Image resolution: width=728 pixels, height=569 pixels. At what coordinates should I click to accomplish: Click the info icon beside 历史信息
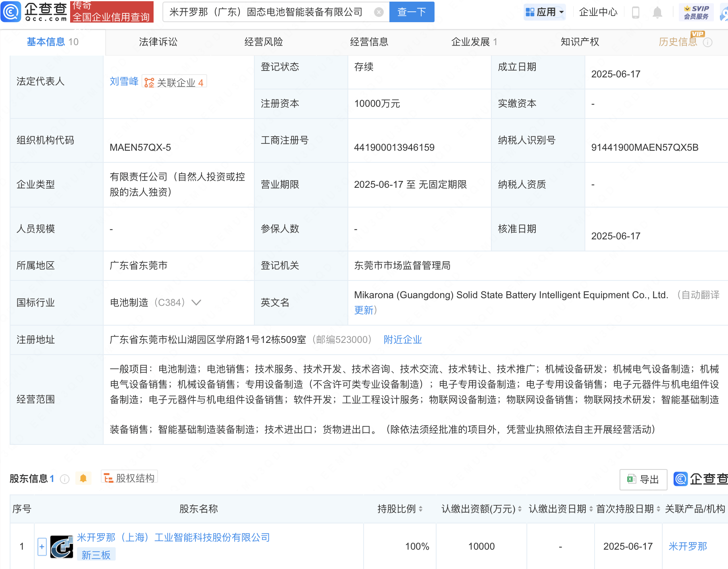tap(707, 42)
